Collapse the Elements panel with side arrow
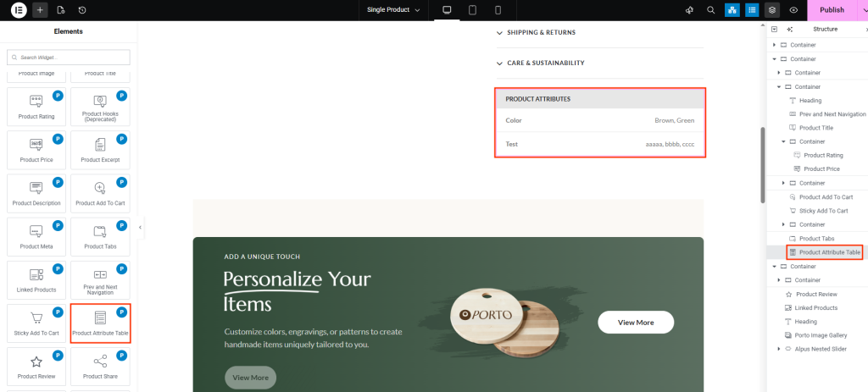 140,227
